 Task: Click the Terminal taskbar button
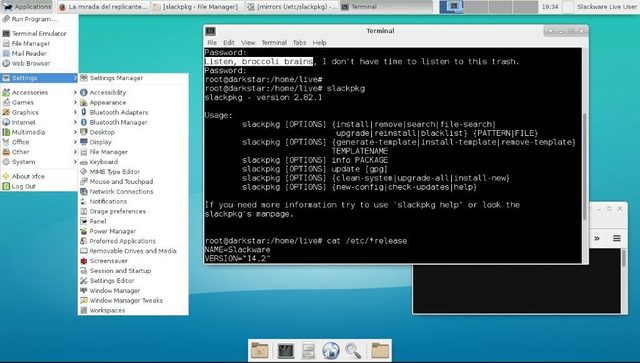[x=386, y=7]
